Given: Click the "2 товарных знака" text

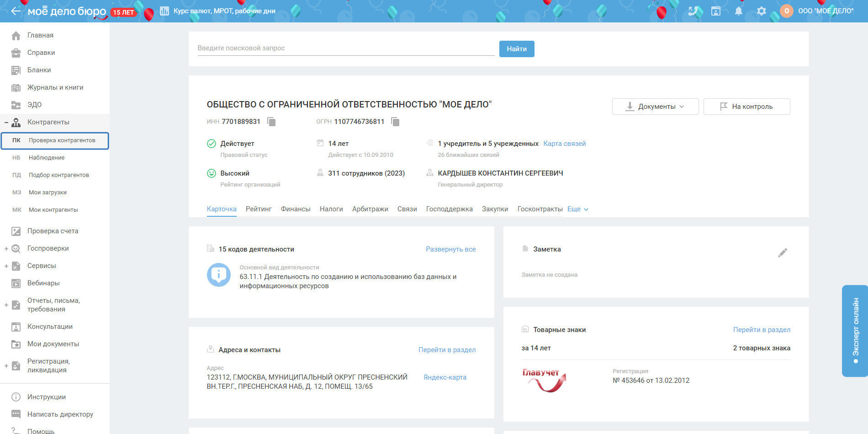Looking at the screenshot, I should pyautogui.click(x=762, y=348).
